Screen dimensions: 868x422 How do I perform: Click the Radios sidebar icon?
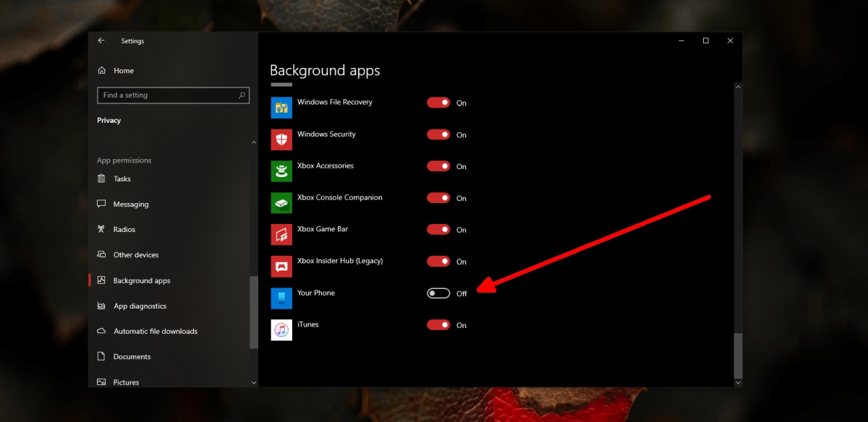tap(101, 230)
